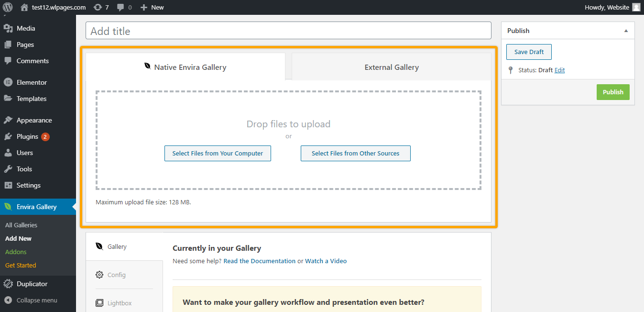This screenshot has width=644, height=312.
Task: Open Read the Documentation link
Action: coord(260,261)
